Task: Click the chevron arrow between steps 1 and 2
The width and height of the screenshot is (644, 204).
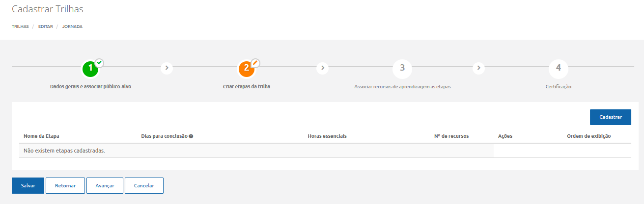Action: (x=167, y=68)
